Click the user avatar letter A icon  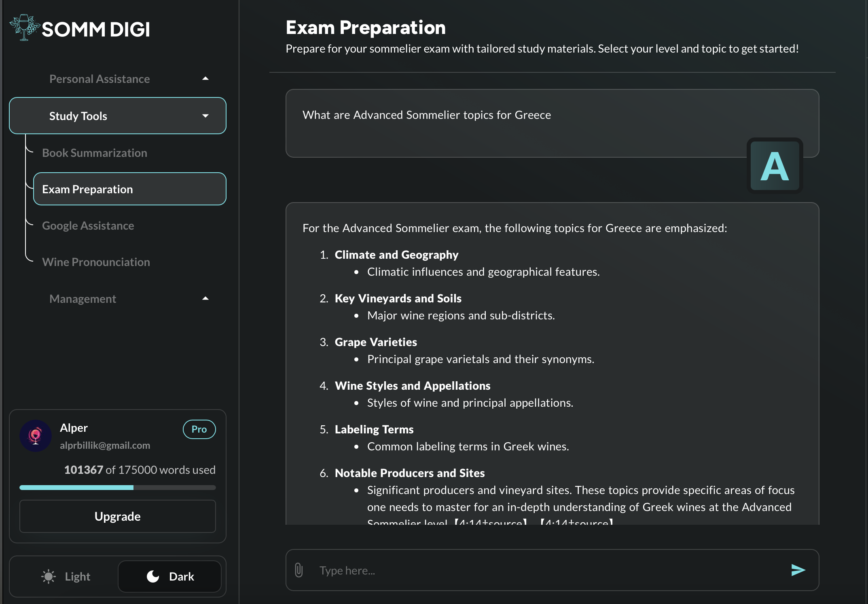coord(774,166)
